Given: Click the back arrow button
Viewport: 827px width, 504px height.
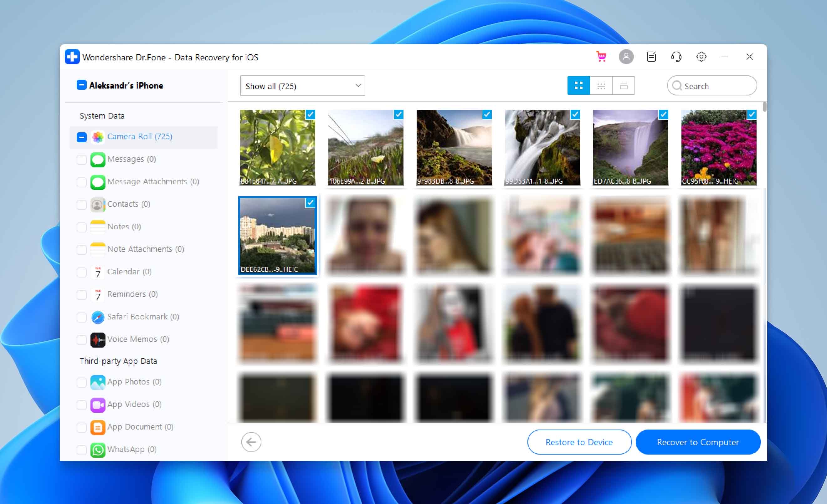Looking at the screenshot, I should (x=251, y=442).
